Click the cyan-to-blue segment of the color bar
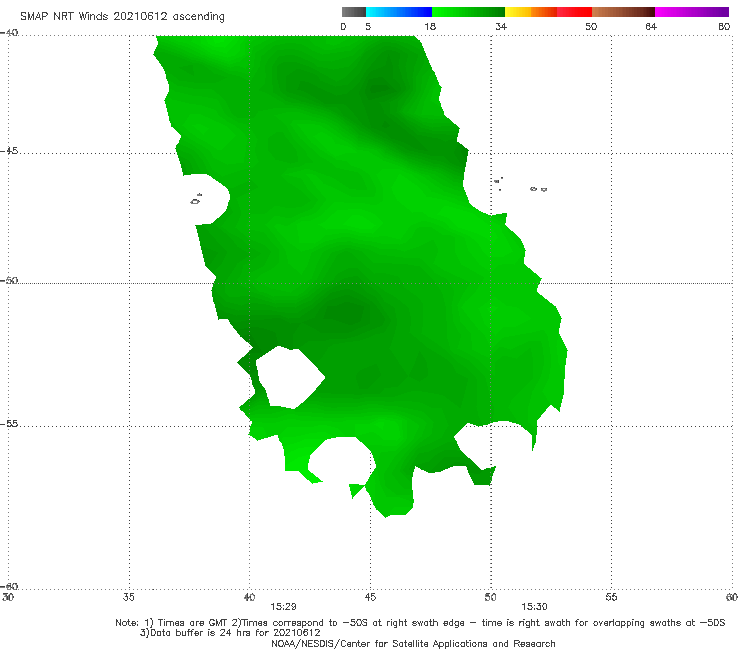This screenshot has height=650, width=740. (x=399, y=12)
